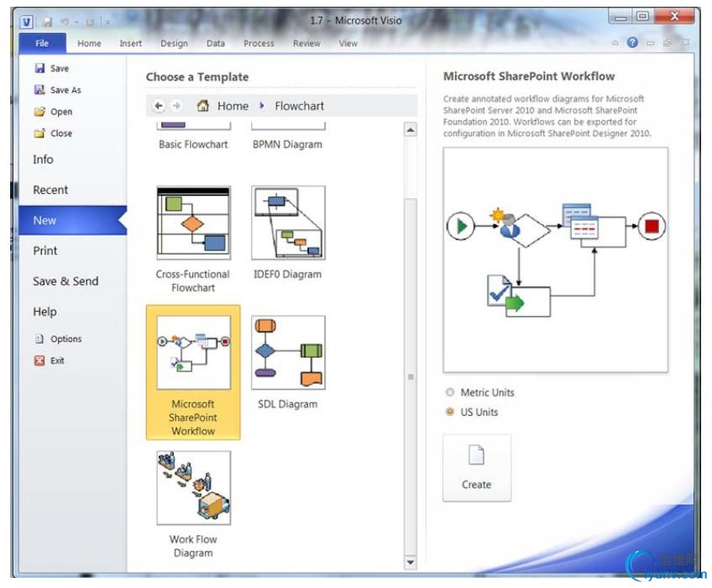Expand the breadcrumb arrow after Home

262,106
